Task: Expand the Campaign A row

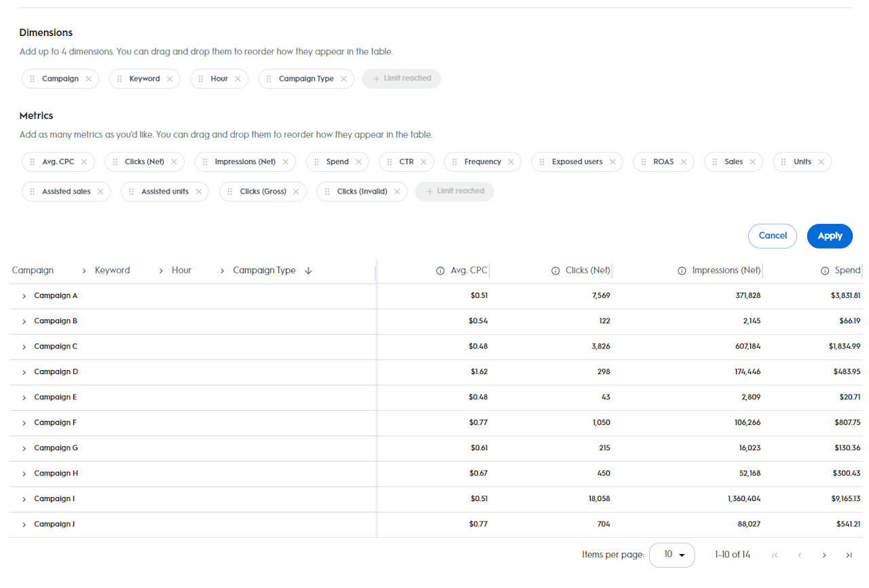Action: coord(24,296)
